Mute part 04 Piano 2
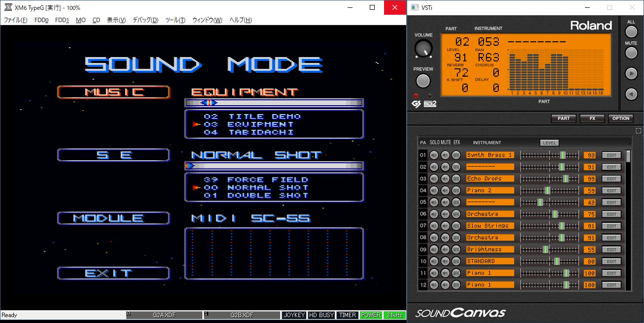The image size is (644, 323). click(x=445, y=190)
